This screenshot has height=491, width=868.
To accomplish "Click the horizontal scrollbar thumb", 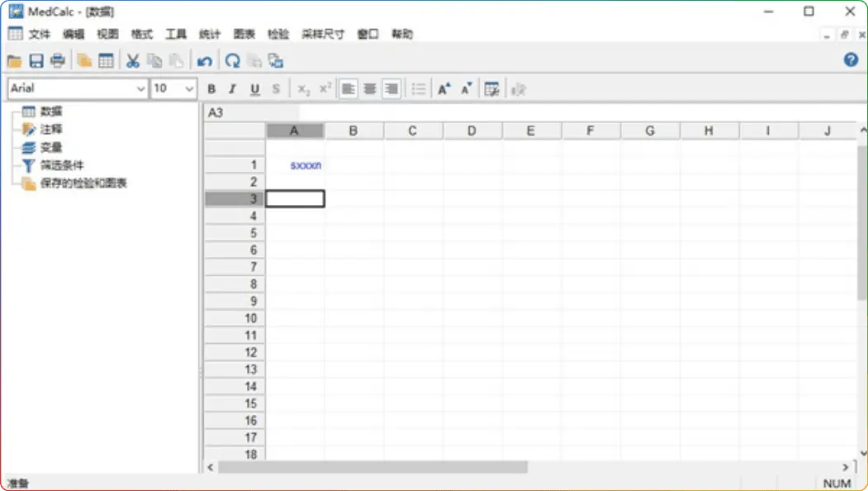I will (x=373, y=467).
